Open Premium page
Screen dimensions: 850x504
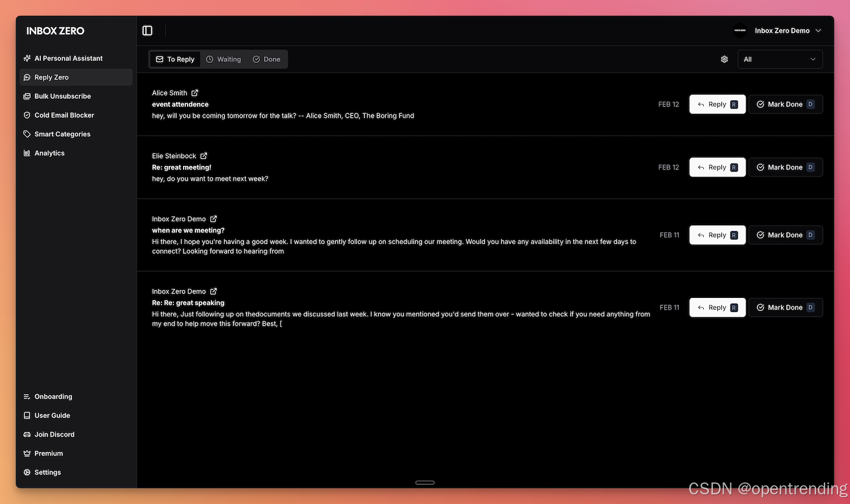pyautogui.click(x=76, y=454)
